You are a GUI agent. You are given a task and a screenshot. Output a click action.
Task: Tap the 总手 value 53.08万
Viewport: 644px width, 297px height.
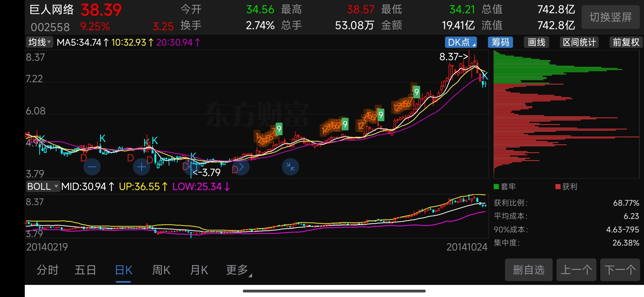(x=354, y=26)
